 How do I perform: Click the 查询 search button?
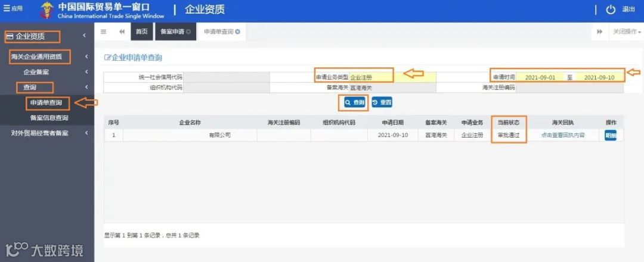tap(354, 102)
